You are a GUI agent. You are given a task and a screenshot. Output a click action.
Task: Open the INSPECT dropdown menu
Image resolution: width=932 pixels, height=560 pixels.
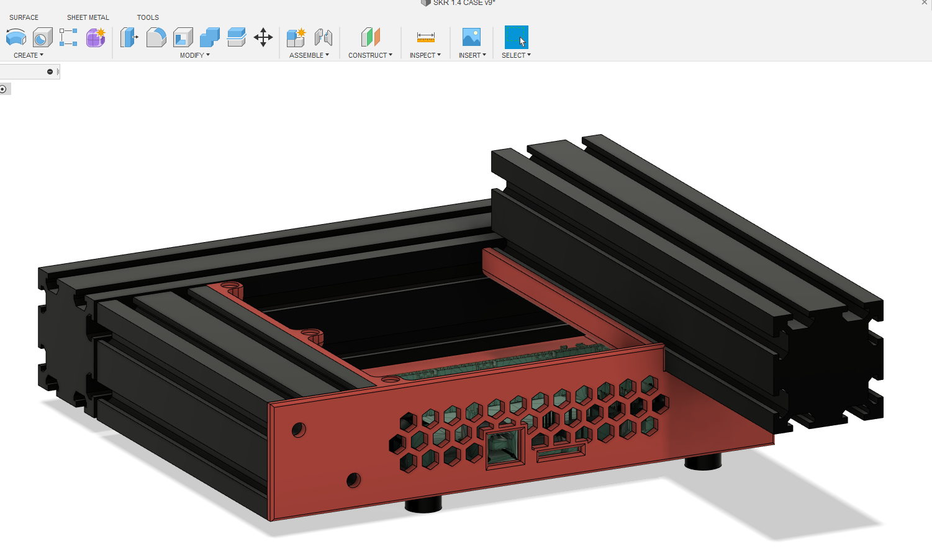point(425,55)
